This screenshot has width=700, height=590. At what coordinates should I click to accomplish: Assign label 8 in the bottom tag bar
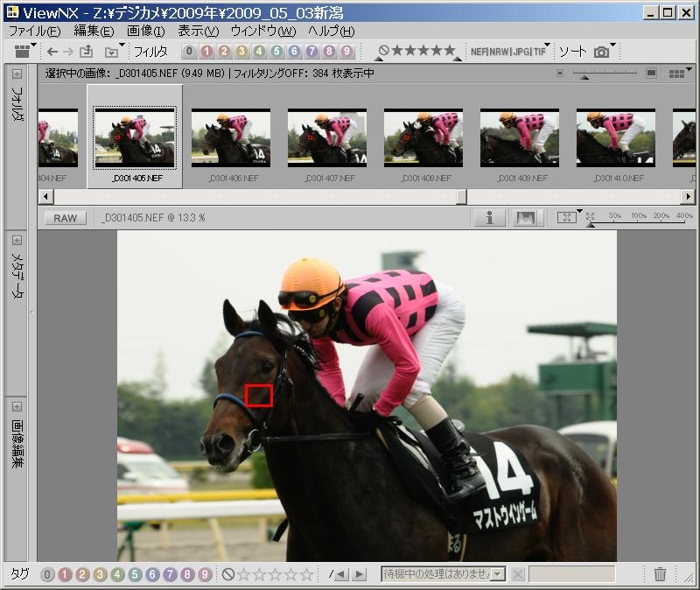(187, 574)
